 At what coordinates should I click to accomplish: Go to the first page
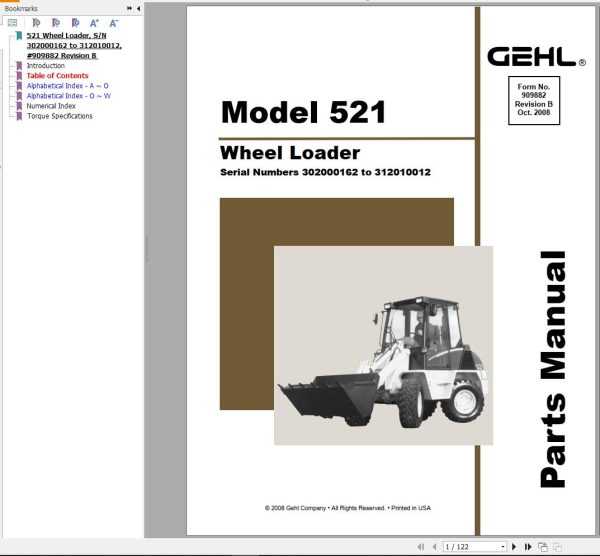[x=421, y=547]
